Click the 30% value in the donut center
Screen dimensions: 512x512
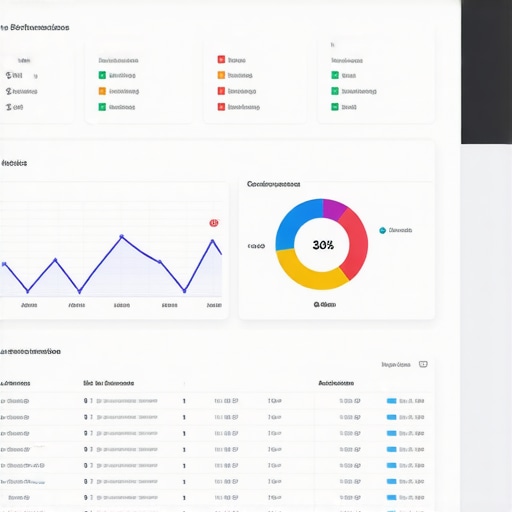[323, 245]
